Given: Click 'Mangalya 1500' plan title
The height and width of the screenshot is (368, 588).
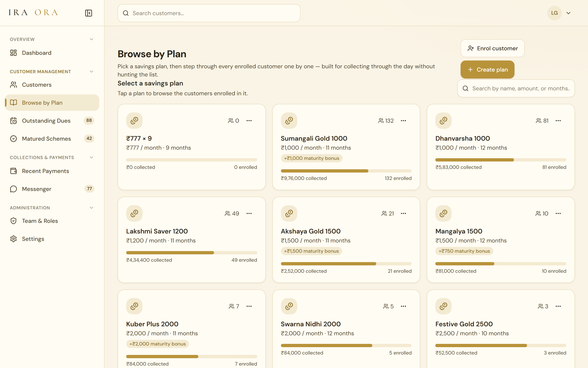Looking at the screenshot, I should click(x=459, y=231).
